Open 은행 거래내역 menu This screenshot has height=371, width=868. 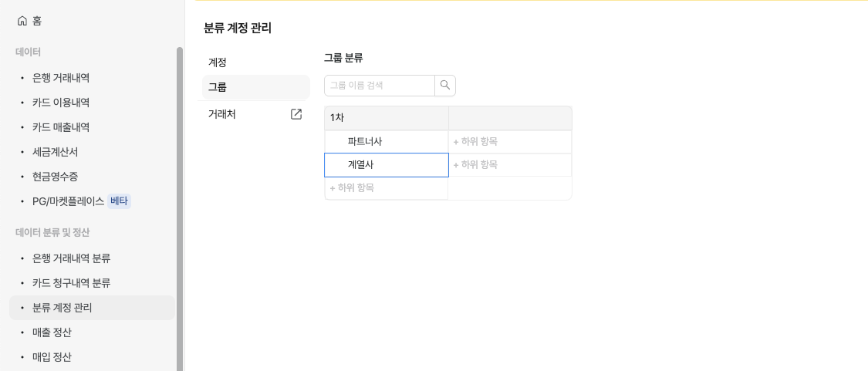[61, 78]
